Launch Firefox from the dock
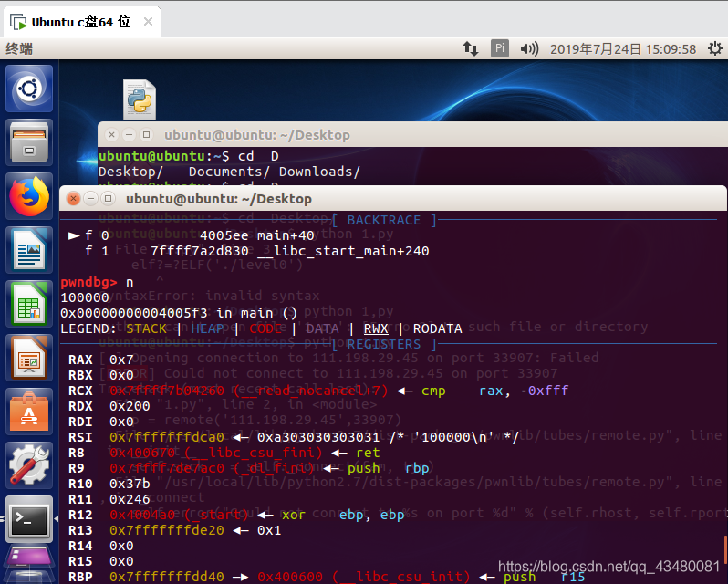728x584 pixels. point(29,196)
